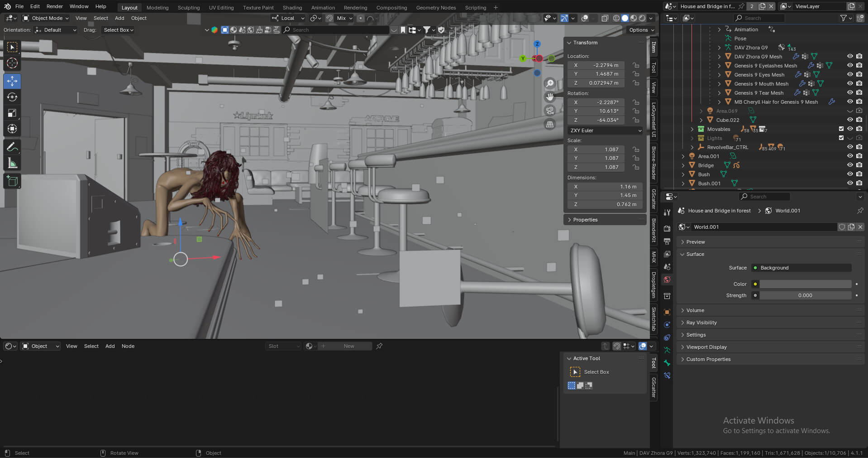Image resolution: width=868 pixels, height=458 pixels.
Task: Select the Scale tool
Action: coord(12,113)
